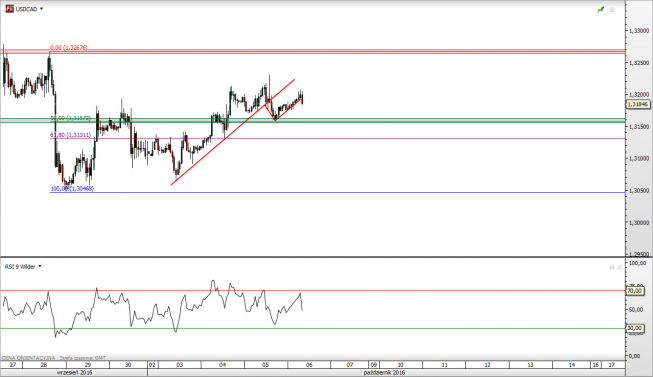
Task: Click the 1,32500 price axis label
Action: click(639, 63)
